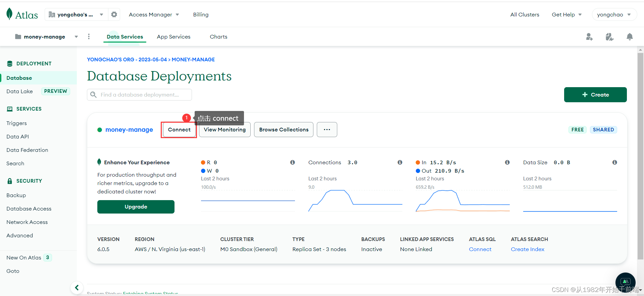The width and height of the screenshot is (644, 296).
Task: Open project options three-dot menu
Action: [x=89, y=37]
